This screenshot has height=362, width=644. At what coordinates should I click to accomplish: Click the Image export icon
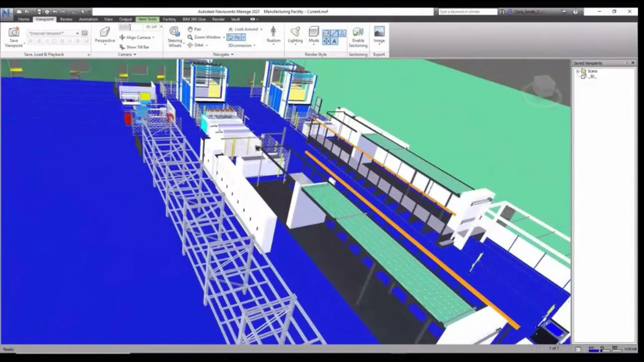(x=379, y=32)
